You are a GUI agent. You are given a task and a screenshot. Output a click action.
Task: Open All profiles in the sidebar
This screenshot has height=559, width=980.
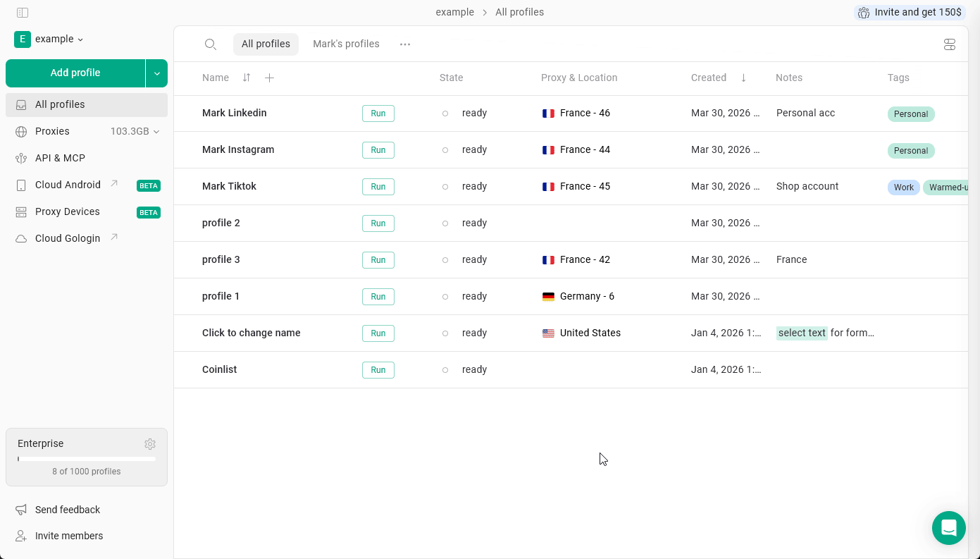point(87,104)
